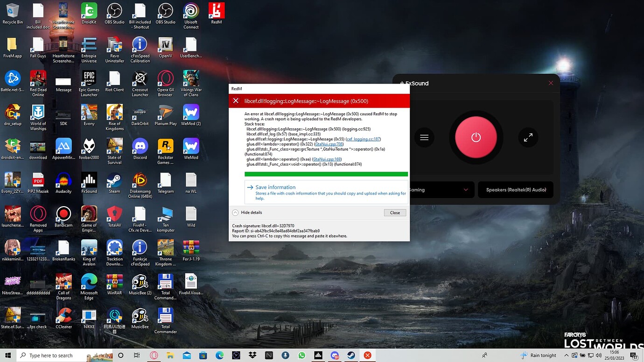Click Save information in crash dialog
The height and width of the screenshot is (362, 644).
pos(275,187)
